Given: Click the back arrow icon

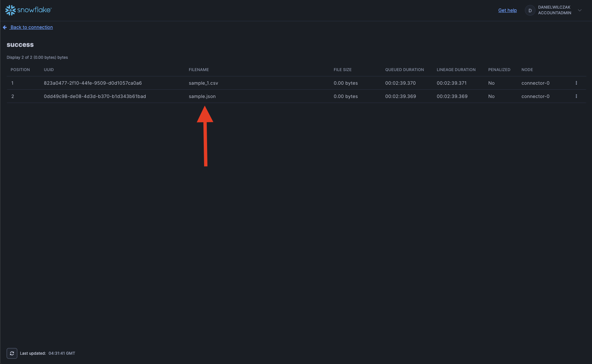Looking at the screenshot, I should tap(5, 28).
